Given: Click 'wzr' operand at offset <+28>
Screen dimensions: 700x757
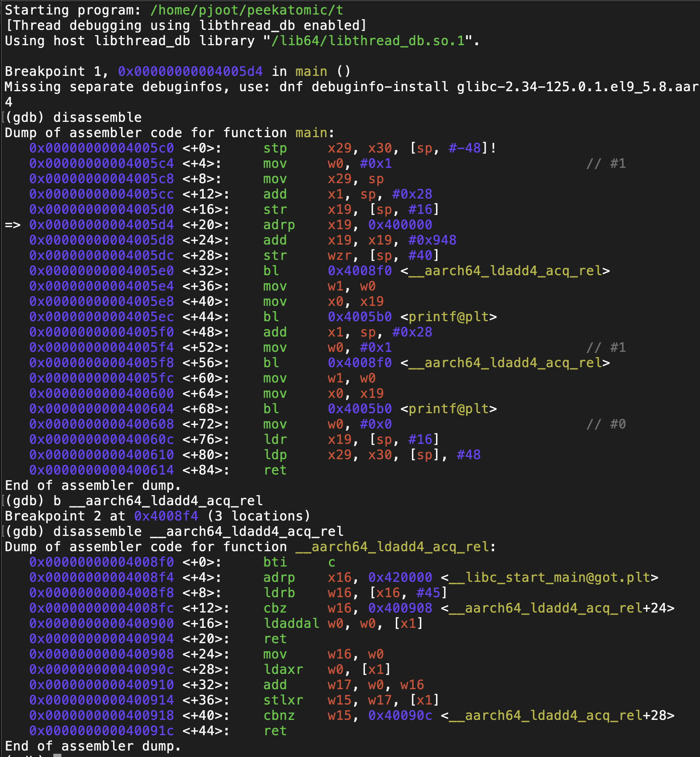Looking at the screenshot, I should coord(340,255).
